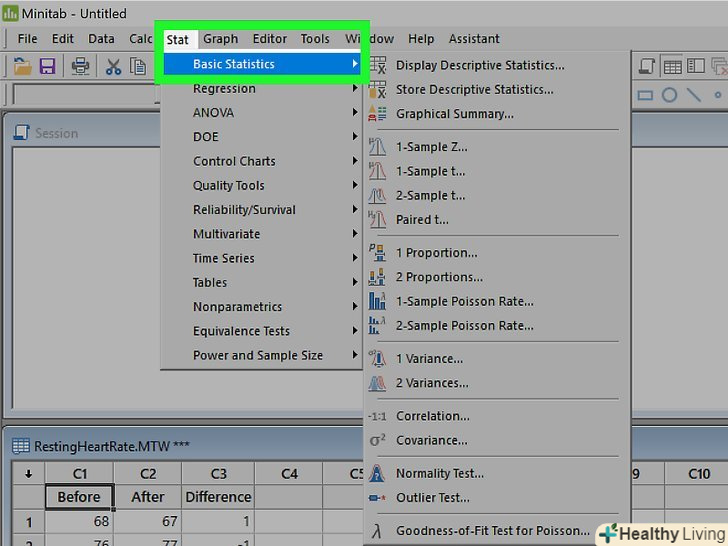Open the File menu
This screenshot has width=728, height=546.
[27, 39]
